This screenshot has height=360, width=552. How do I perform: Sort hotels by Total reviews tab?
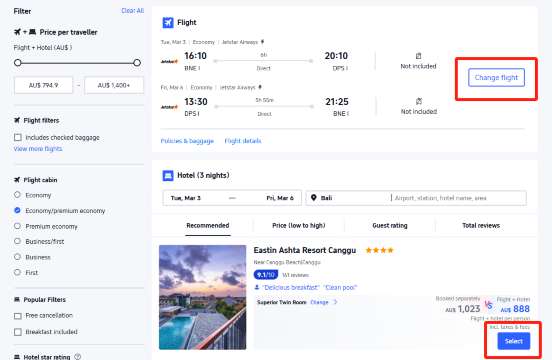click(481, 226)
